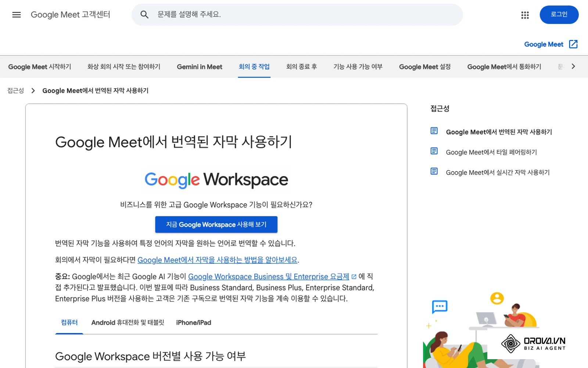Focus the 문제를 설명해 주세요 search field

click(x=297, y=15)
